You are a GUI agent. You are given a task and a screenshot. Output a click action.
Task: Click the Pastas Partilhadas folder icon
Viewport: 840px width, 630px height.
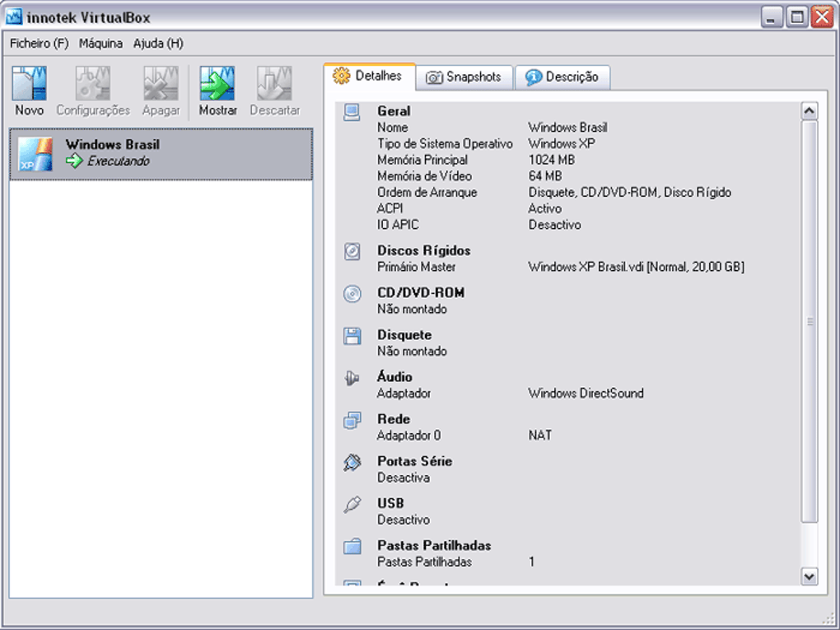coord(352,547)
